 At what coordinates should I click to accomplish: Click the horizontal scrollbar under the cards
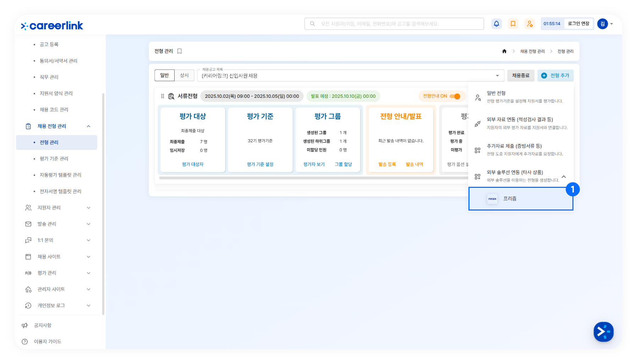point(314,178)
